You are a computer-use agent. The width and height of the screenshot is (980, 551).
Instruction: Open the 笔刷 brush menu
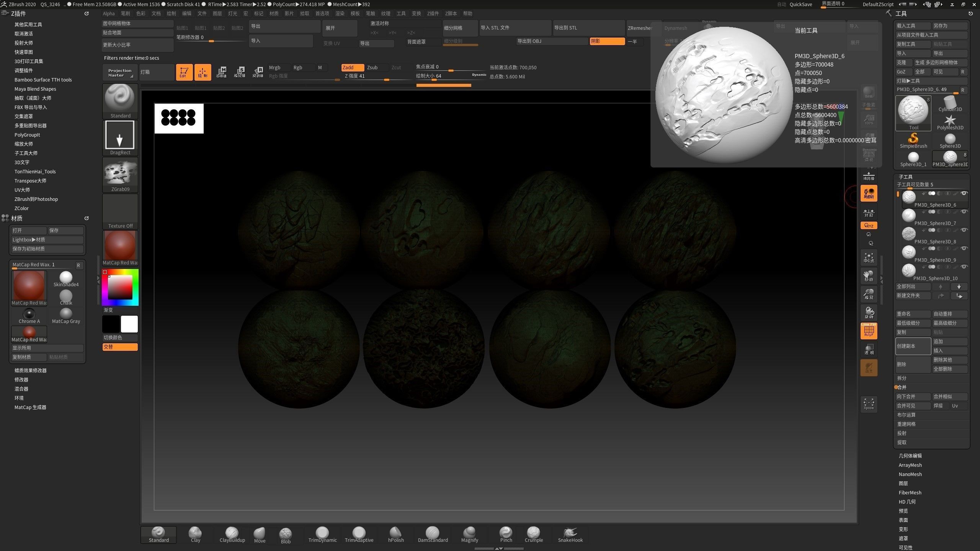click(126, 13)
